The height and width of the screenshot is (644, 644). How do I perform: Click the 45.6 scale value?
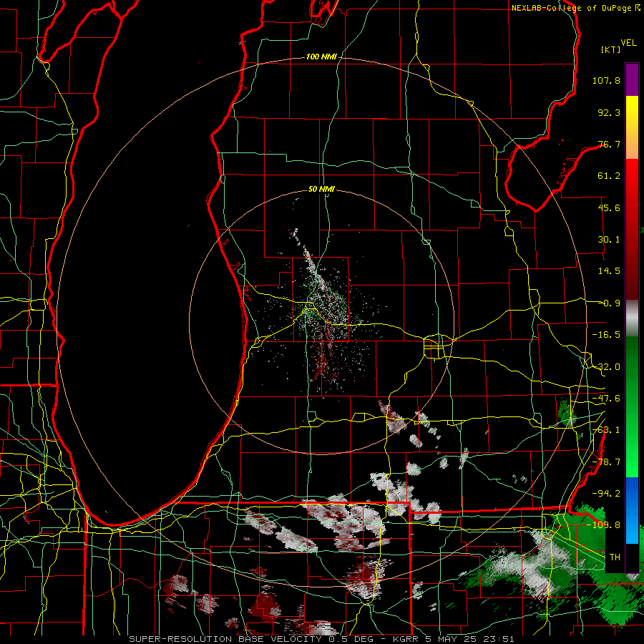[609, 208]
